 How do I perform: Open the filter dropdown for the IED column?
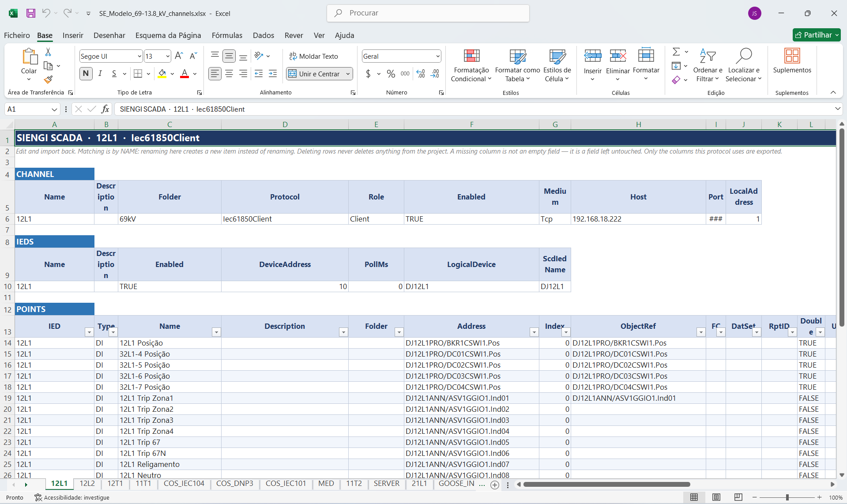pos(89,332)
